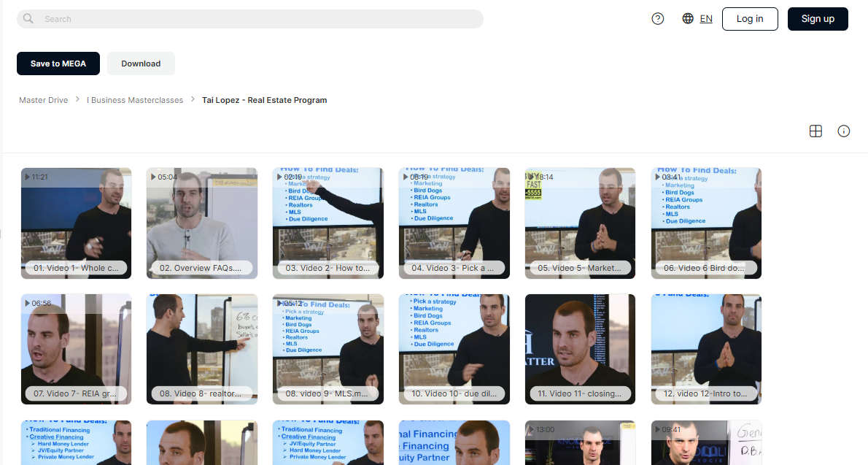Open the bottom-row video with 13:00 duration
868x465 pixels.
(580, 443)
